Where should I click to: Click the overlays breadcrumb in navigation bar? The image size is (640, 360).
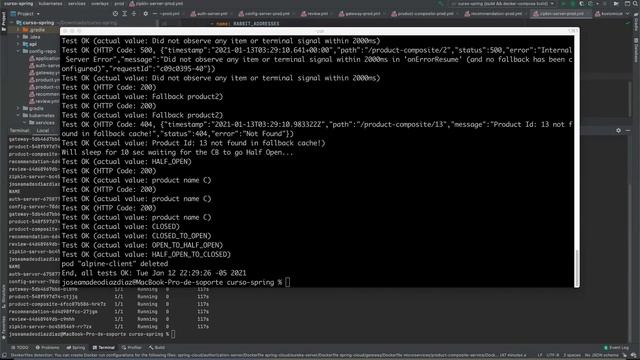(x=100, y=4)
